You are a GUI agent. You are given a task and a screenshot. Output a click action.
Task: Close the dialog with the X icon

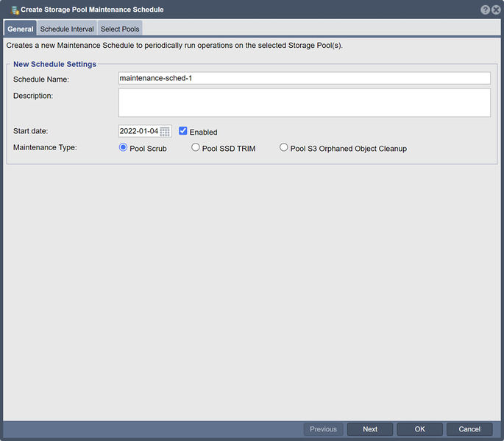(x=496, y=10)
